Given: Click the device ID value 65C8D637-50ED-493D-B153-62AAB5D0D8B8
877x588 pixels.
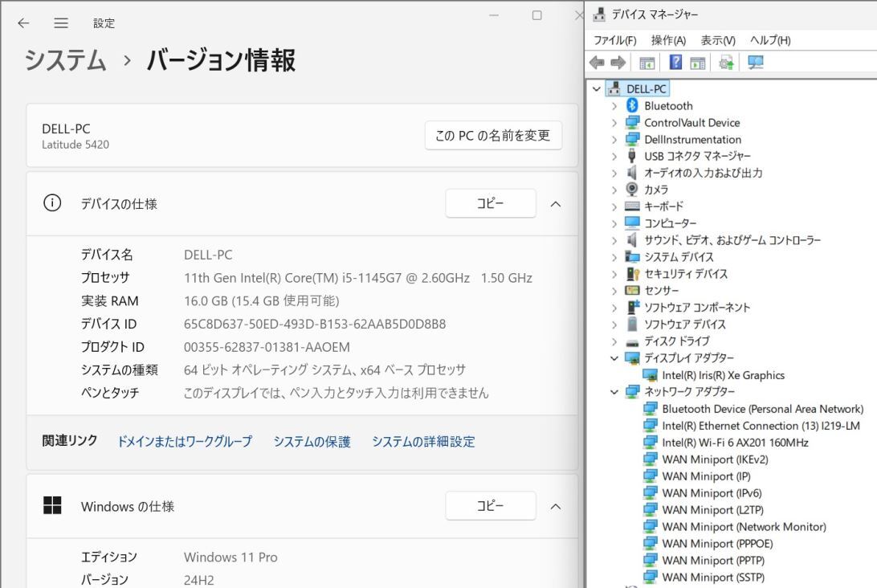Looking at the screenshot, I should tap(315, 324).
